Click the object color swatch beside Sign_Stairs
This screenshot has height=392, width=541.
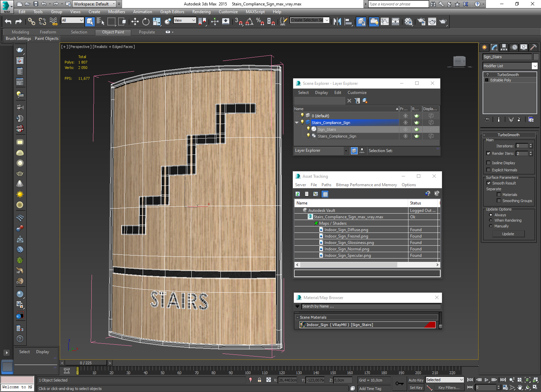pos(536,57)
